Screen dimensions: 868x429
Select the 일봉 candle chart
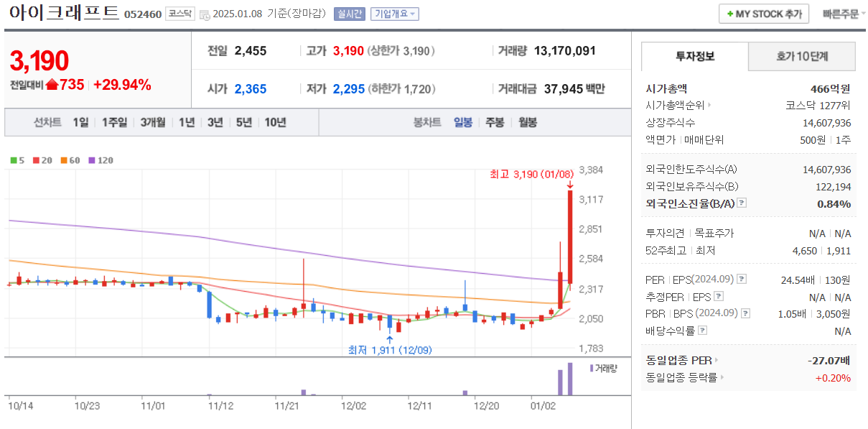tap(463, 122)
